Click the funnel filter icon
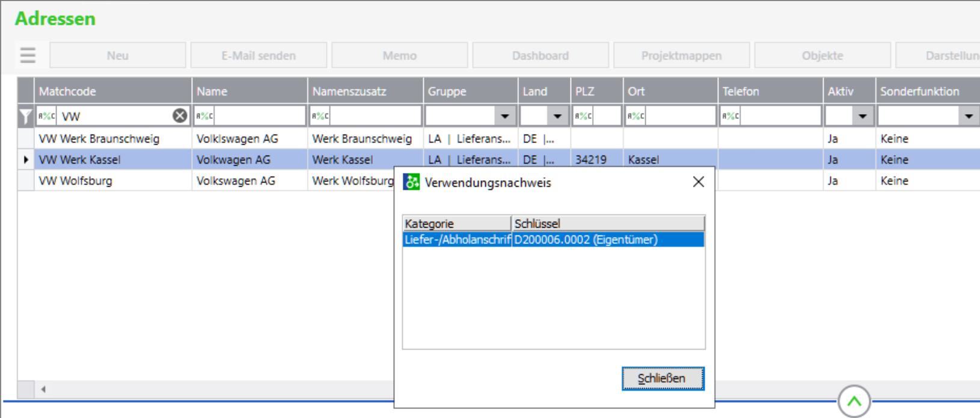980x418 pixels. click(x=25, y=116)
